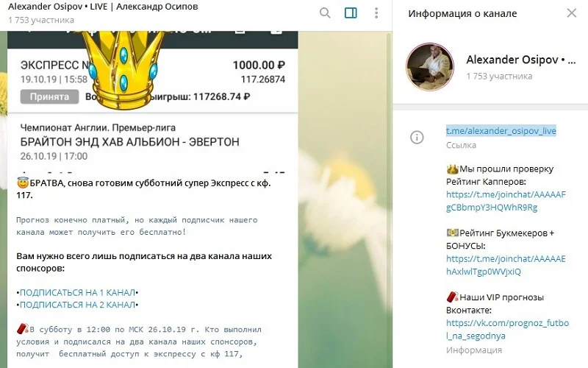Close the channel info panel
Screen dimensions: 588x368
click(x=572, y=13)
